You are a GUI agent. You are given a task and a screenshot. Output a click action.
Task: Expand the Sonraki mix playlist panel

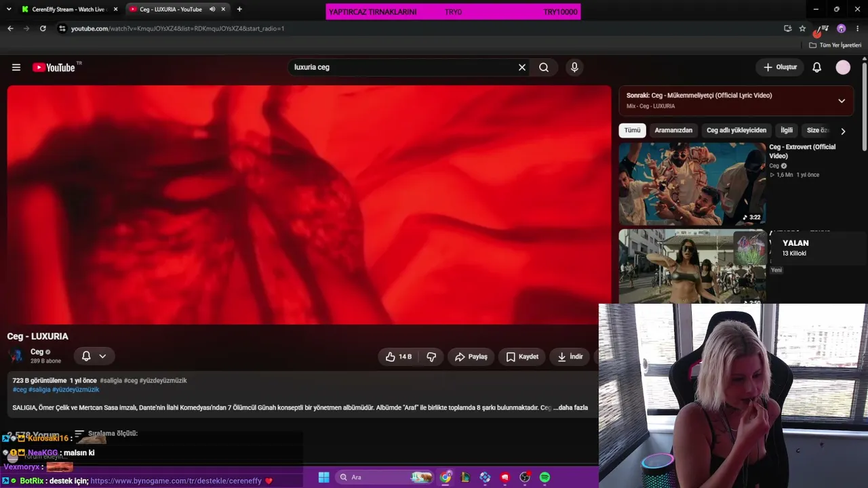coord(842,101)
